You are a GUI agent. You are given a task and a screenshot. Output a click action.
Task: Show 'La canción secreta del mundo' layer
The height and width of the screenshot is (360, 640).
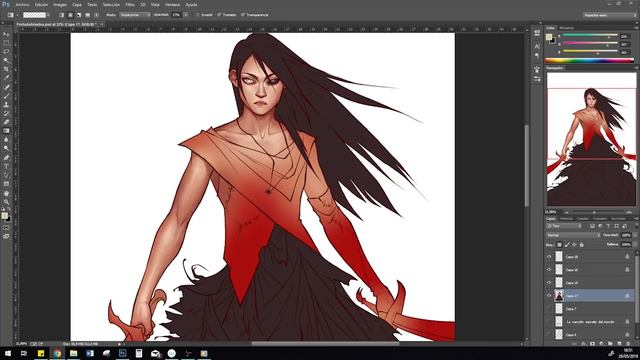549,322
